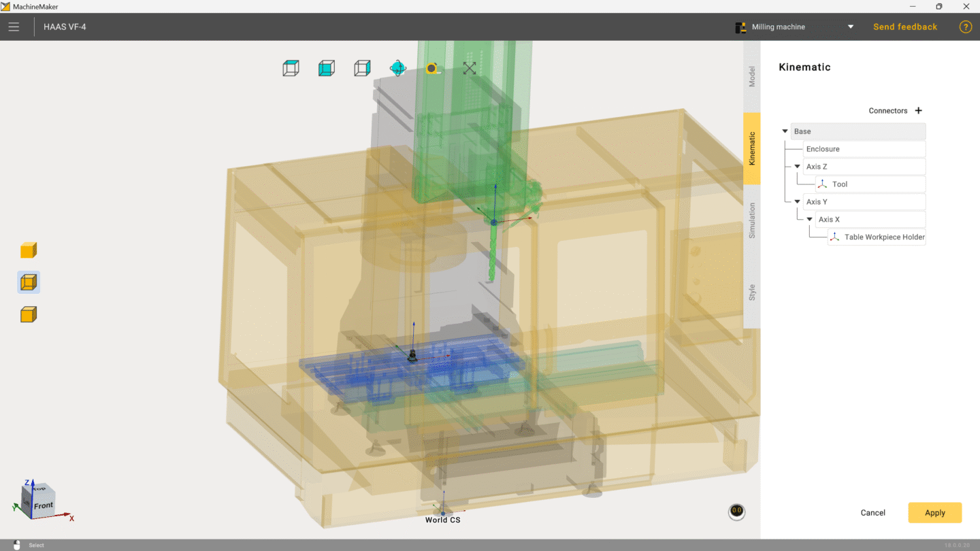Select the shaded cube view mode

pos(327,68)
